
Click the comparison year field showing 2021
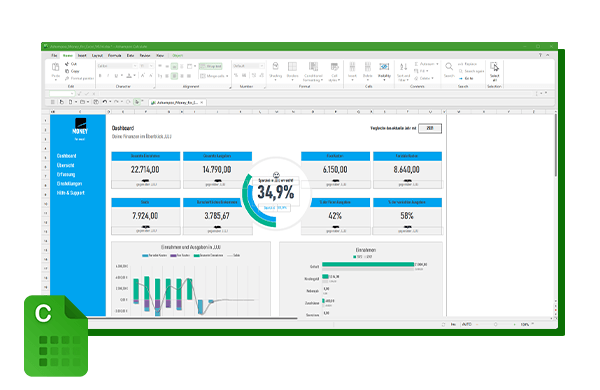[x=430, y=128]
